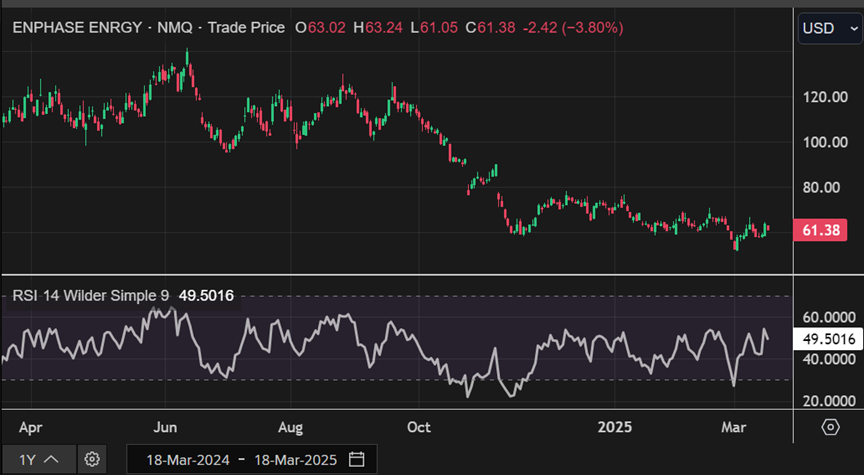Click the Oct label on time axis
The width and height of the screenshot is (864, 475).
419,428
